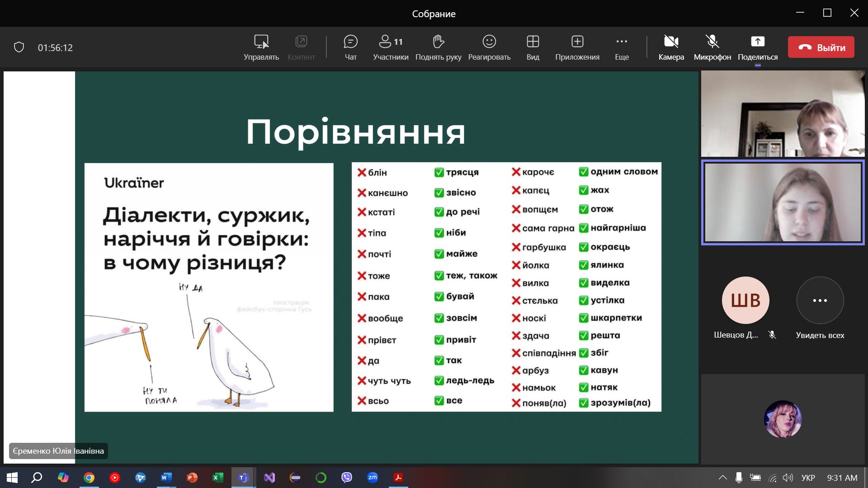This screenshot has width=868, height=488.
Task: Open Adobe Acrobat from the taskbar
Action: click(x=398, y=478)
